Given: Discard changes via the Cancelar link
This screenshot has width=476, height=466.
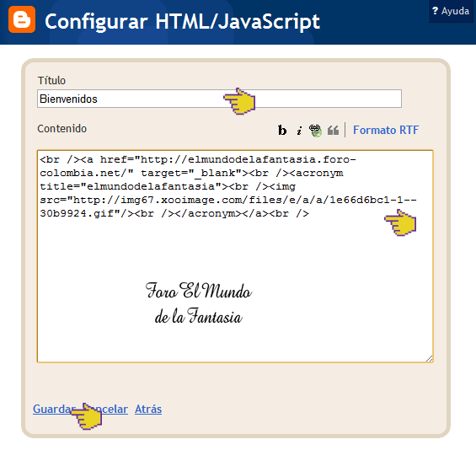Looking at the screenshot, I should tap(111, 409).
